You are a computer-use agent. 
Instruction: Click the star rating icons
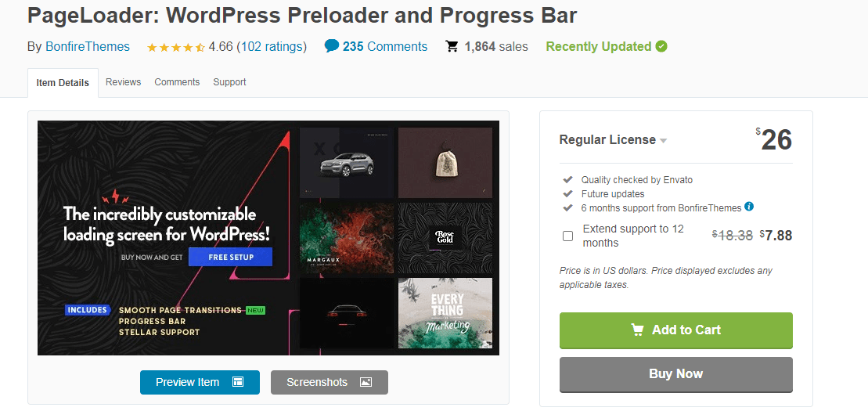click(x=176, y=47)
